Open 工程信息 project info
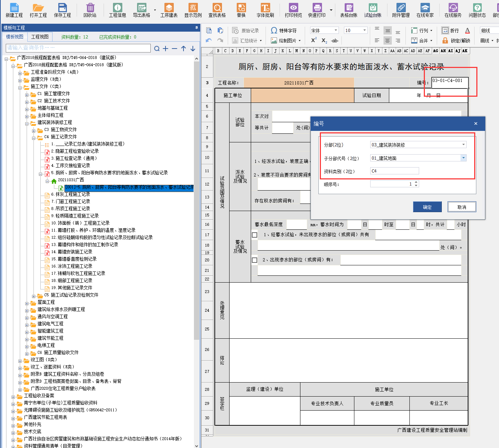The height and width of the screenshot is (448, 499). [x=118, y=10]
